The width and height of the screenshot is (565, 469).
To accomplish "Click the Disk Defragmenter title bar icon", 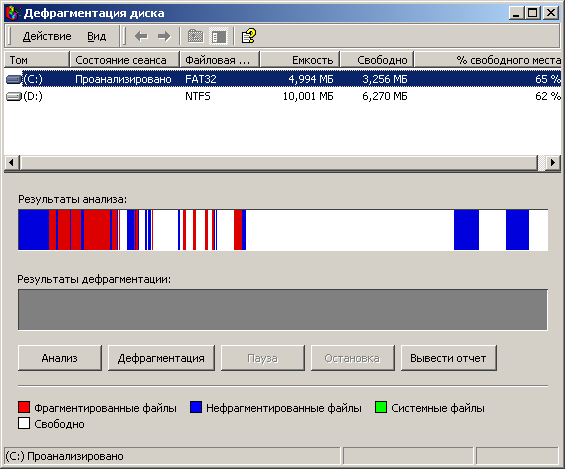I will (13, 13).
